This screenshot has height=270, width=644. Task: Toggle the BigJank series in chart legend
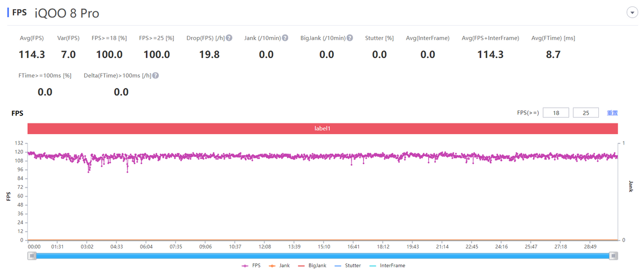(311, 265)
